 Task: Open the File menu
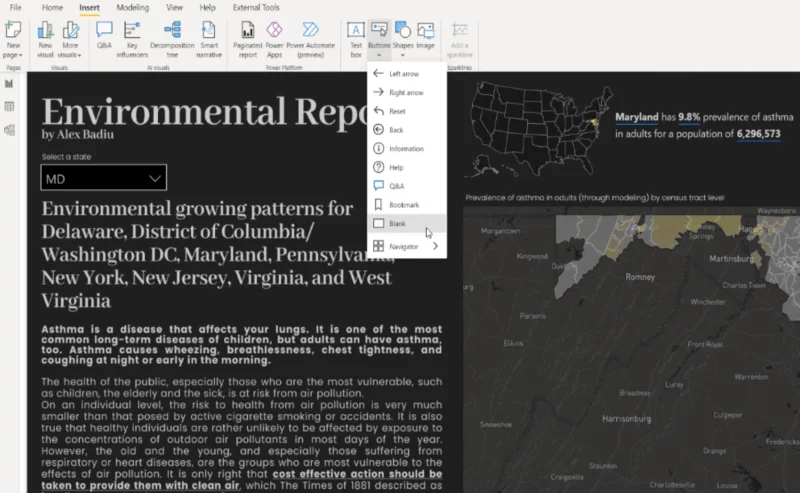pos(15,8)
